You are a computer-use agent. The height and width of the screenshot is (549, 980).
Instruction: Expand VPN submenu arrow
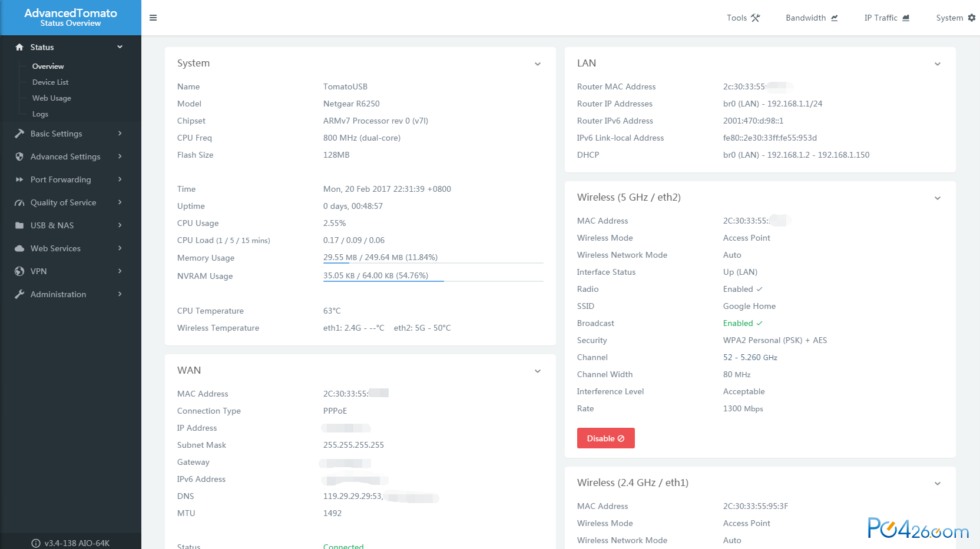120,271
